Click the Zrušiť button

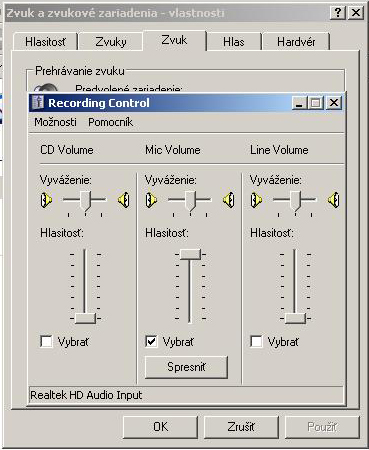tap(241, 427)
